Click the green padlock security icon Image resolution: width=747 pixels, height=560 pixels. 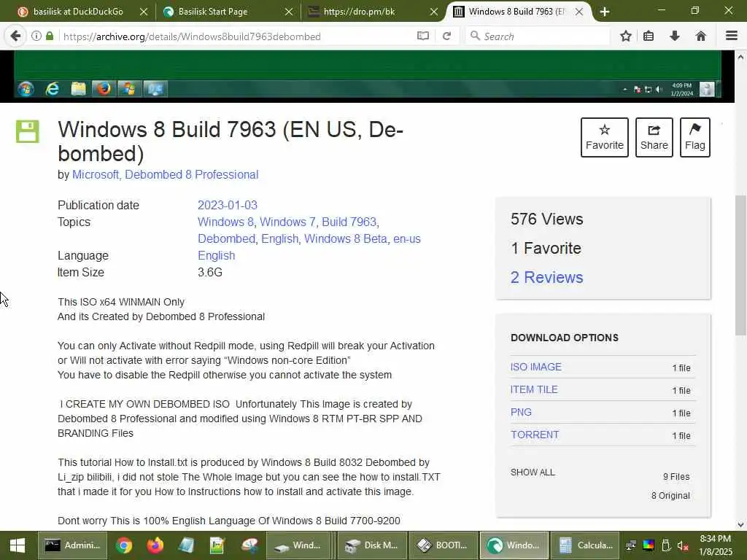point(50,36)
